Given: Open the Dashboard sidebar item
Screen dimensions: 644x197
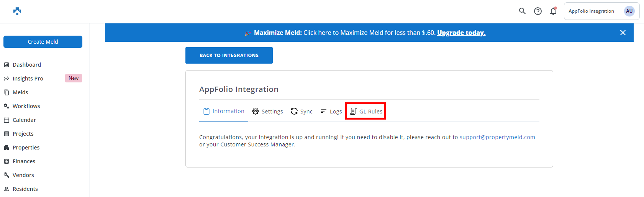Looking at the screenshot, I should click(27, 65).
